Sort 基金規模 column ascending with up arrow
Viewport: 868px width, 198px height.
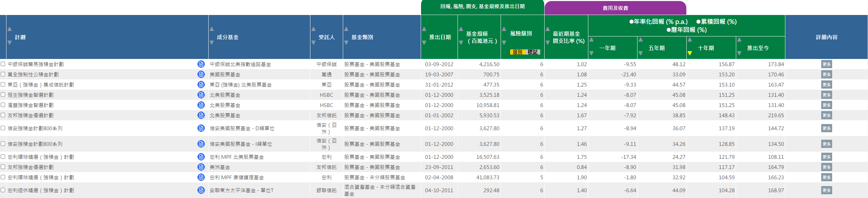(x=461, y=29)
